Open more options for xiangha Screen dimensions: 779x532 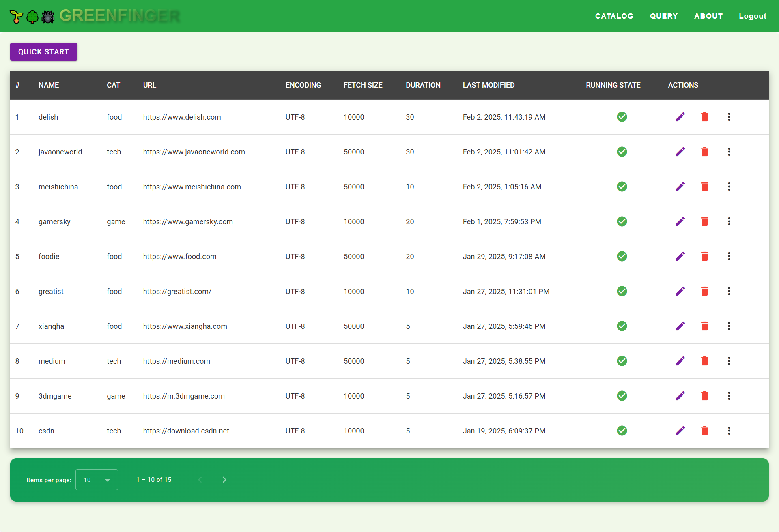pyautogui.click(x=729, y=326)
